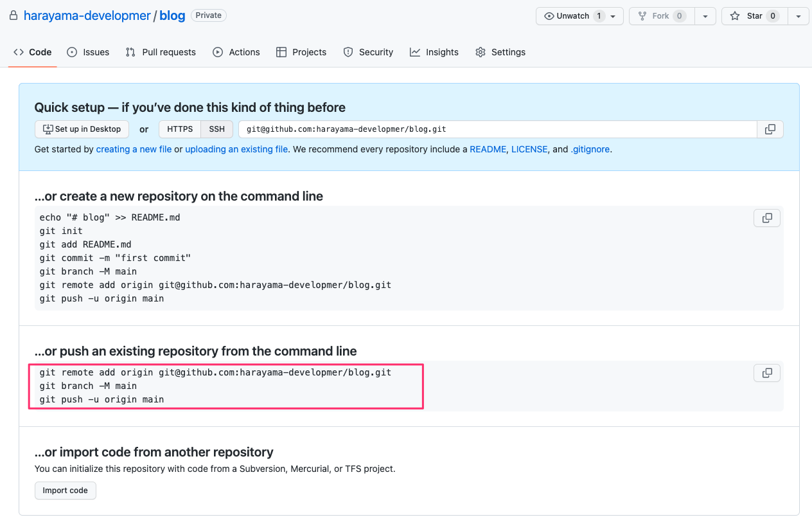Click the Projects table icon
Viewport: 812px width, 524px height.
281,52
